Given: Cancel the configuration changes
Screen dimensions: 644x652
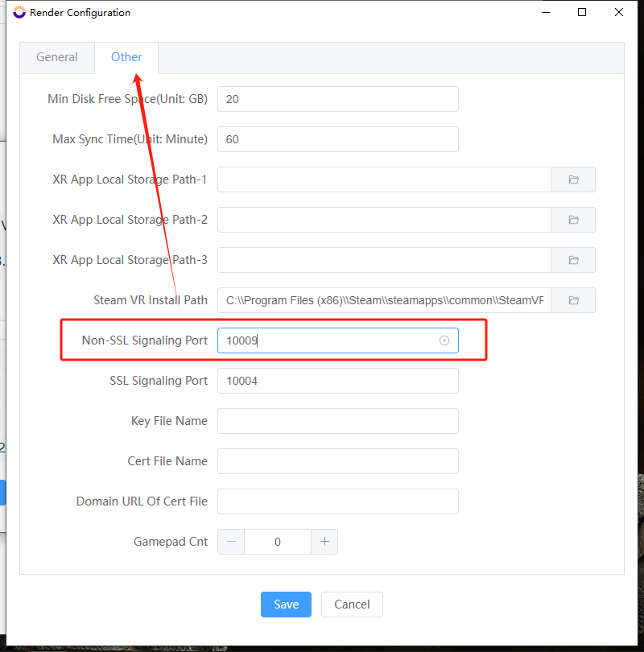Looking at the screenshot, I should [x=352, y=605].
